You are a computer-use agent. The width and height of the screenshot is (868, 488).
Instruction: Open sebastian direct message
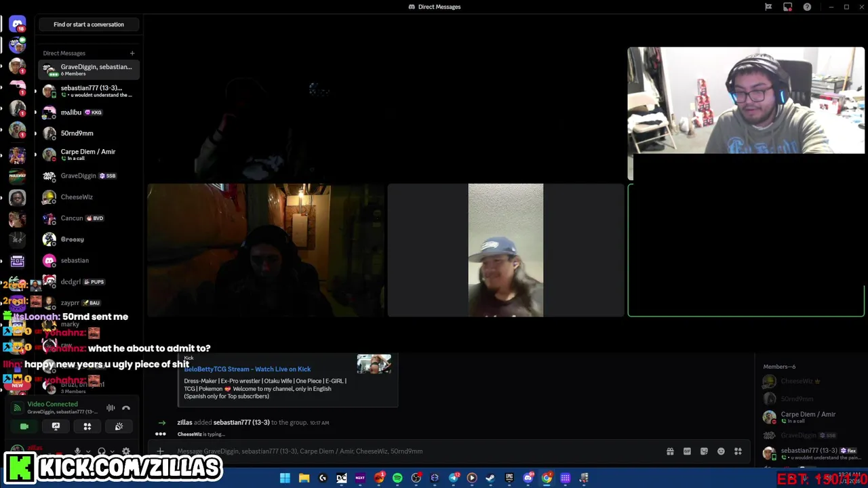[89, 260]
